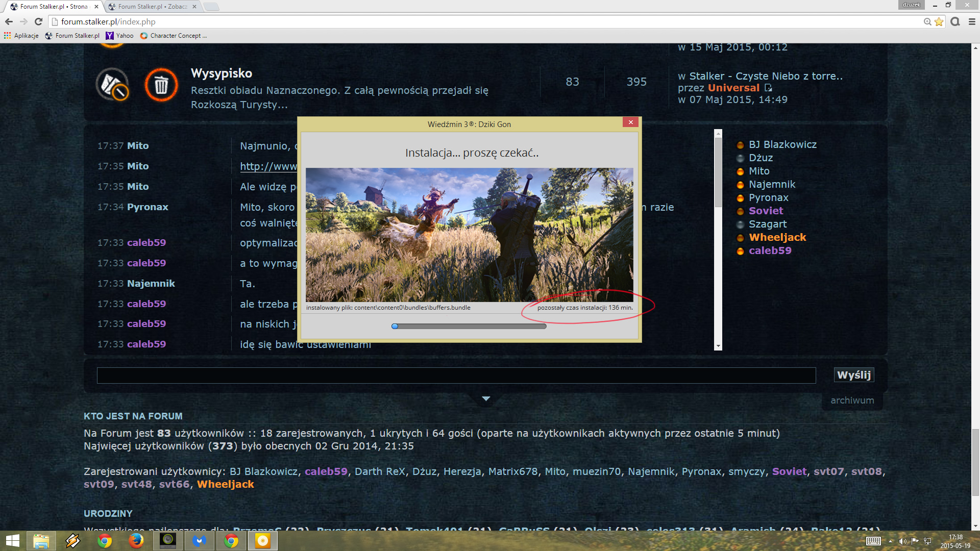Reload the current page

(38, 21)
